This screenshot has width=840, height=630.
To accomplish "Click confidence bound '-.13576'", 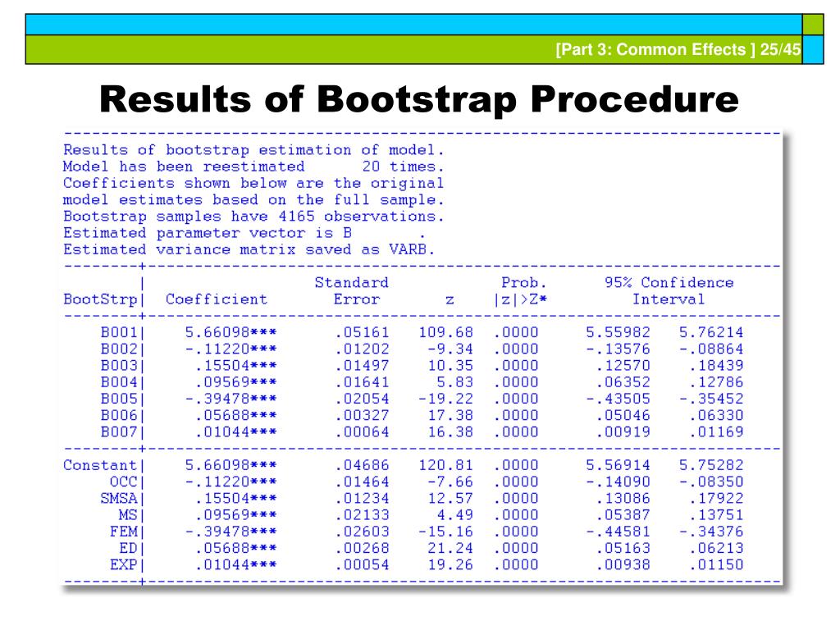I will (618, 349).
